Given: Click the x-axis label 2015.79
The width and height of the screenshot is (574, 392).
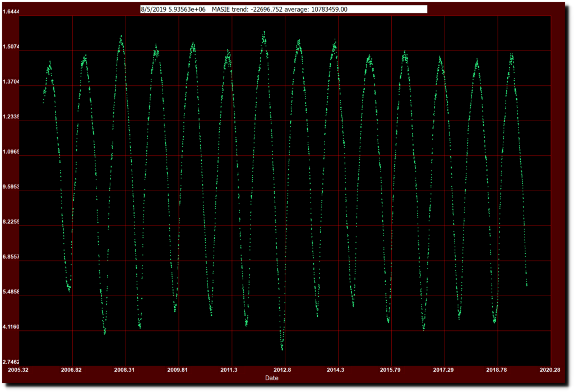Looking at the screenshot, I should point(390,370).
